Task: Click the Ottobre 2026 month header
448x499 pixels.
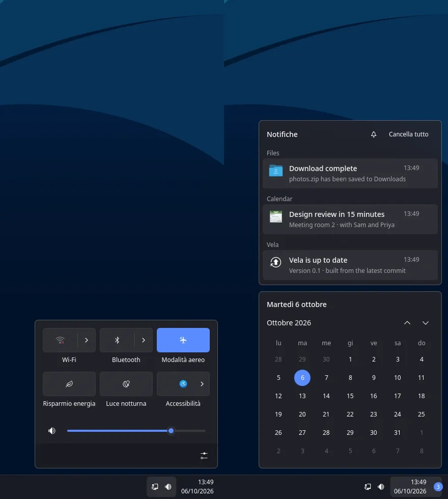Action: [x=289, y=323]
